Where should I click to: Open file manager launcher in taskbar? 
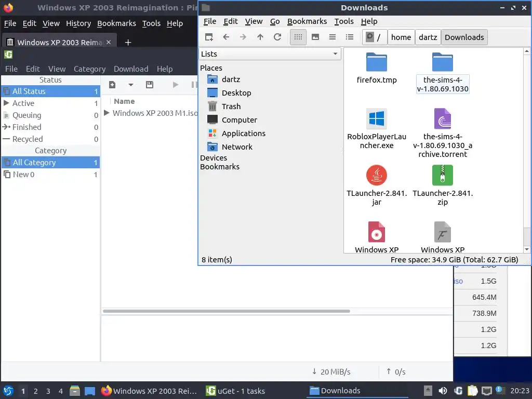pyautogui.click(x=75, y=391)
